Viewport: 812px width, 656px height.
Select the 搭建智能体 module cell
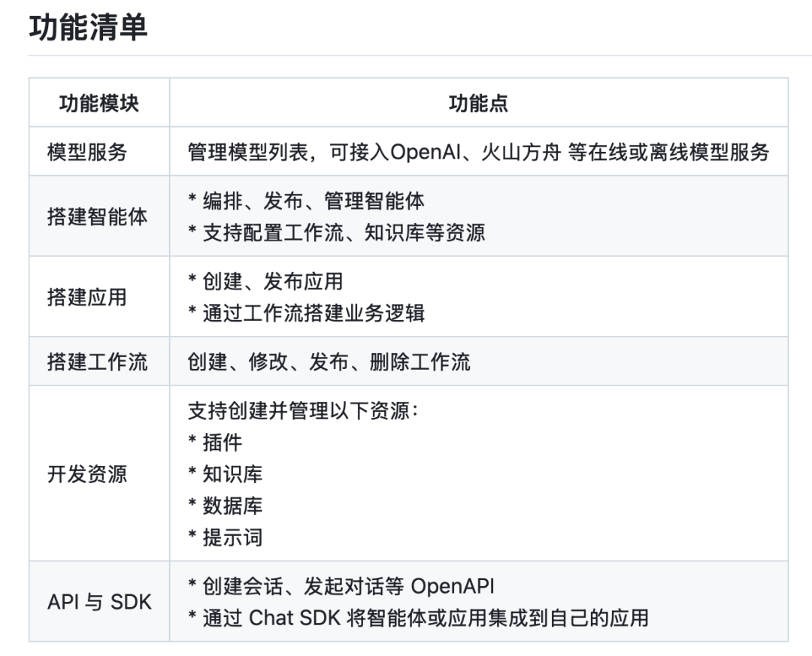pos(98,216)
